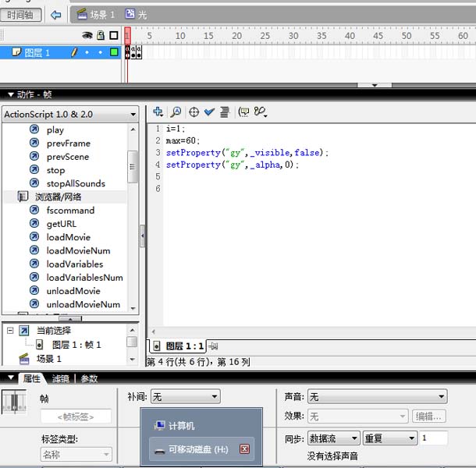
Task: Click the actions list vertical scrollbar thumb
Action: point(133,167)
